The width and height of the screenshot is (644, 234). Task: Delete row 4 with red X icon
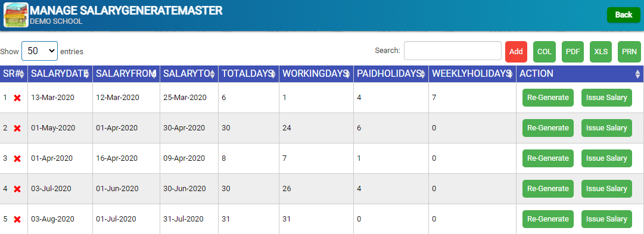pos(17,189)
